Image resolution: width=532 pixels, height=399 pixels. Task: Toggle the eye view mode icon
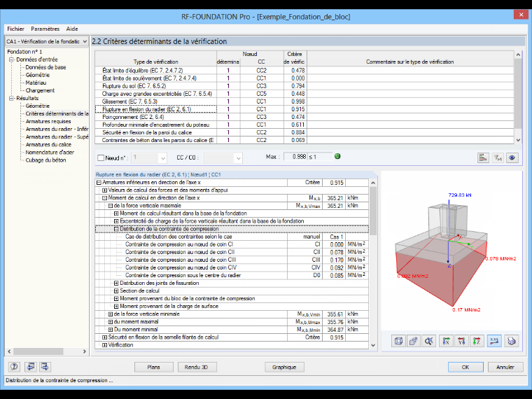512,157
